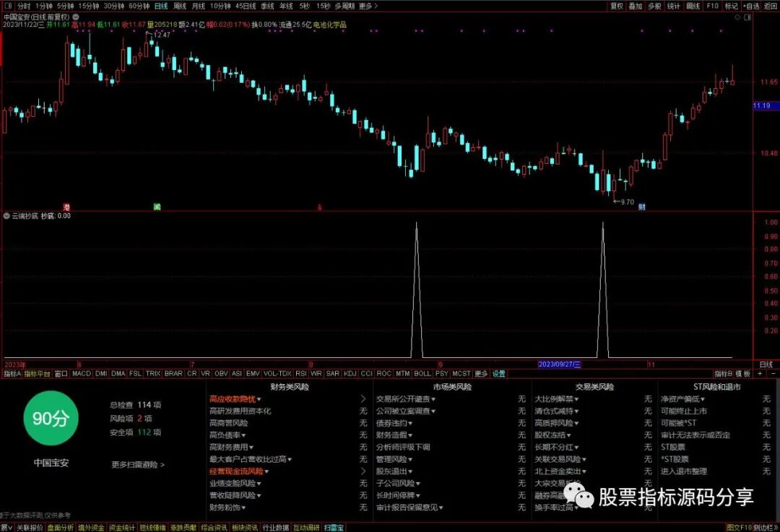This screenshot has width=780, height=532.
Task: Open 盘面分析 bottom tab
Action: point(61,528)
